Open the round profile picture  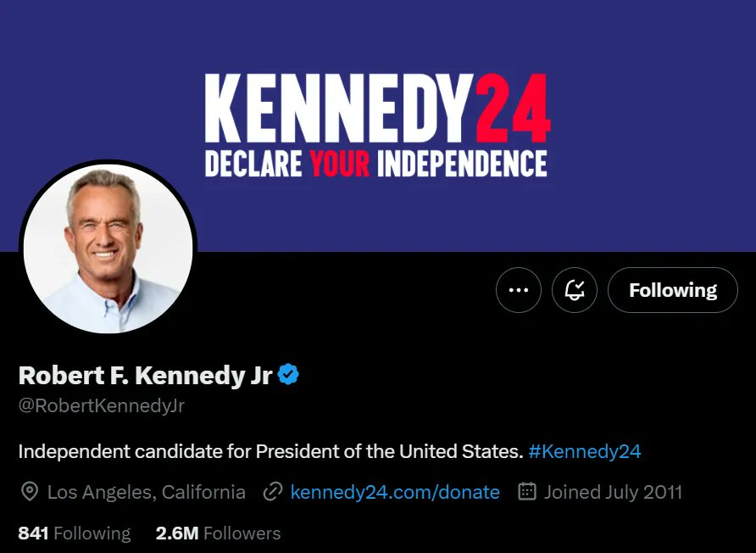[x=108, y=245]
